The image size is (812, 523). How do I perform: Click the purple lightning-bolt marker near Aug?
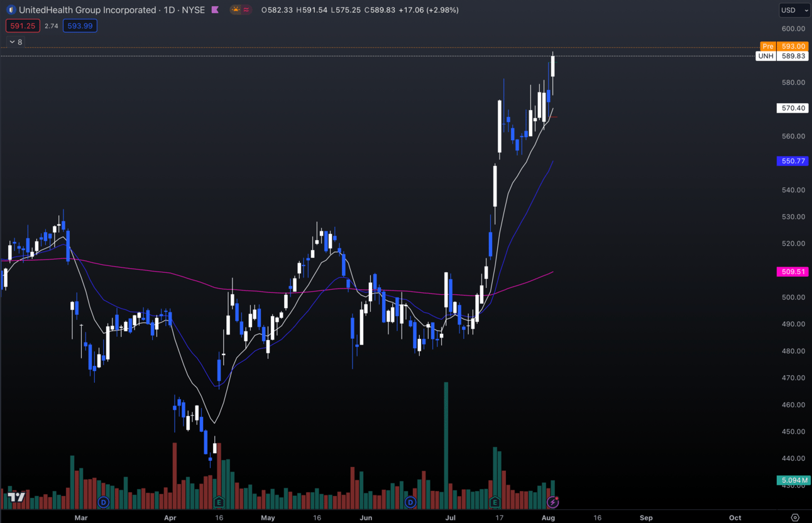pyautogui.click(x=552, y=502)
